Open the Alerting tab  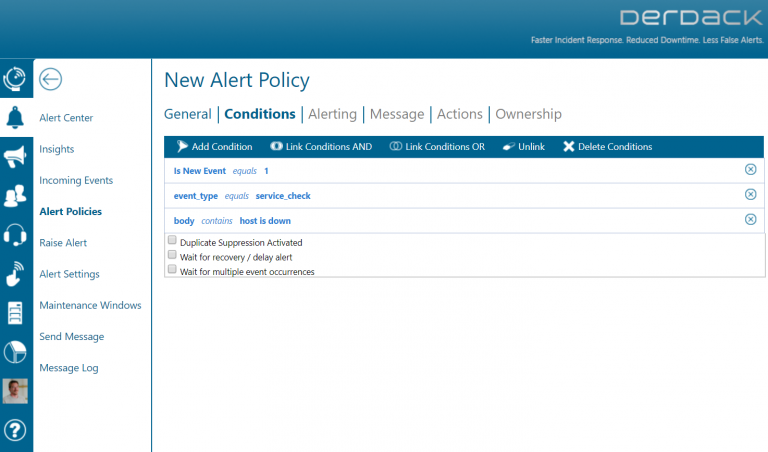tap(333, 114)
